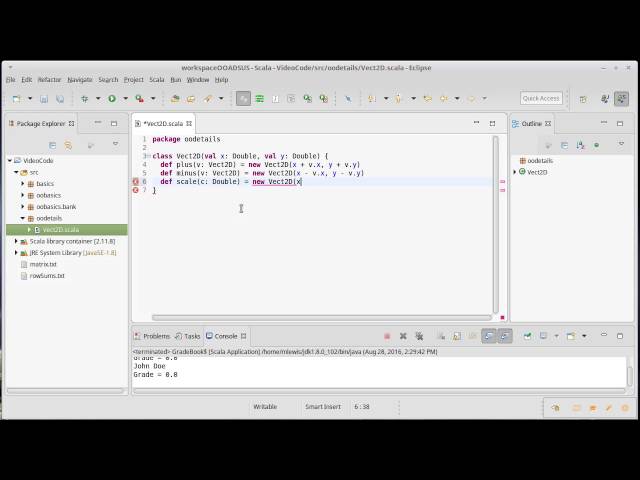
Task: Open the Refactor menu
Action: click(x=49, y=80)
